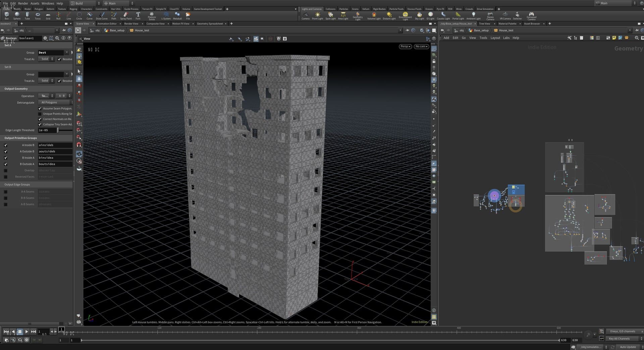This screenshot has width=644, height=350.
Task: Click the aoutsideb group name field
Action: pos(55,152)
